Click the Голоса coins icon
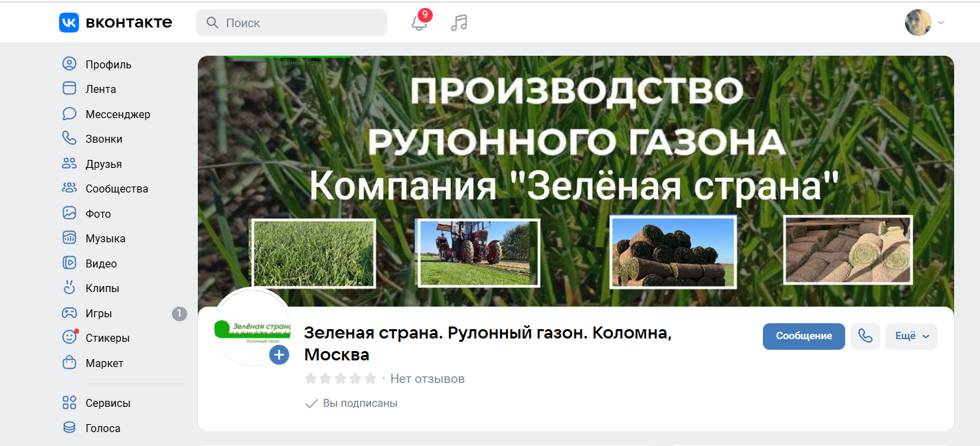Viewport: 980px width, 446px height. click(x=70, y=428)
